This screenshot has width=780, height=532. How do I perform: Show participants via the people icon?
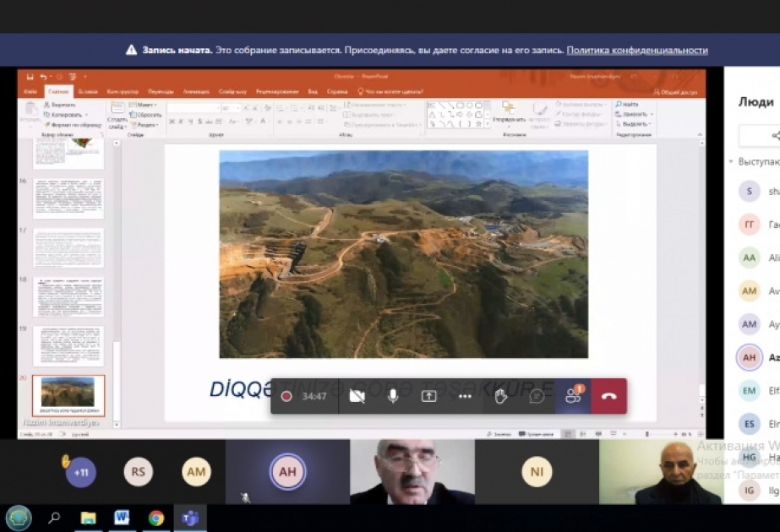coord(573,396)
